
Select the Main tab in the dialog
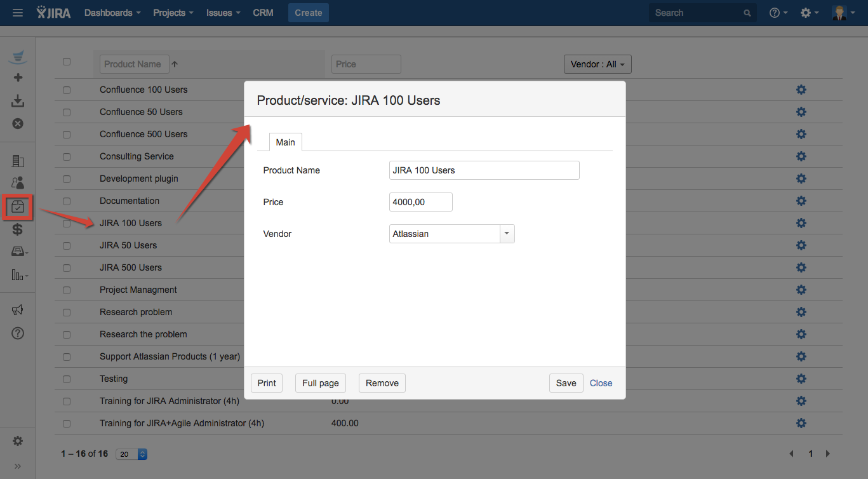tap(285, 142)
